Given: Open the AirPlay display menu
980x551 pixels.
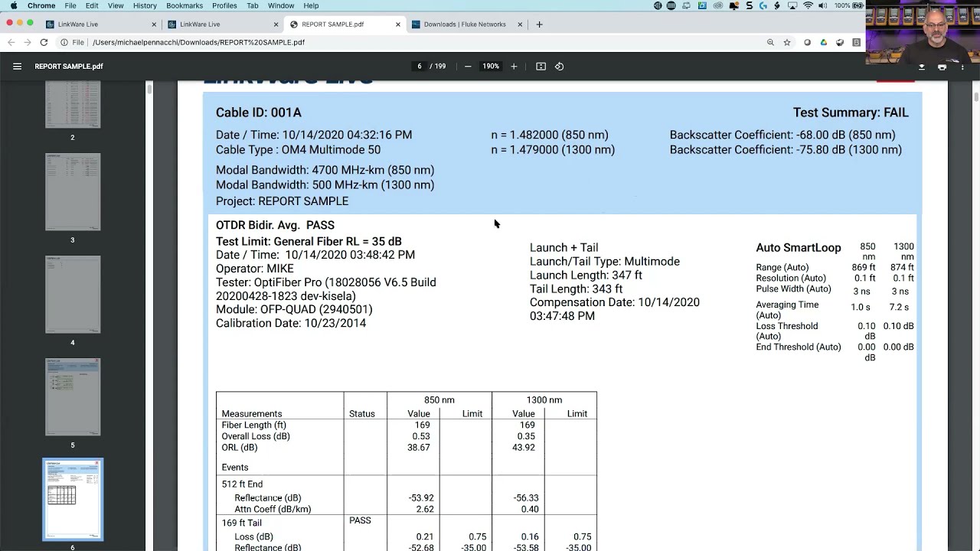Looking at the screenshot, I should pos(792,5).
